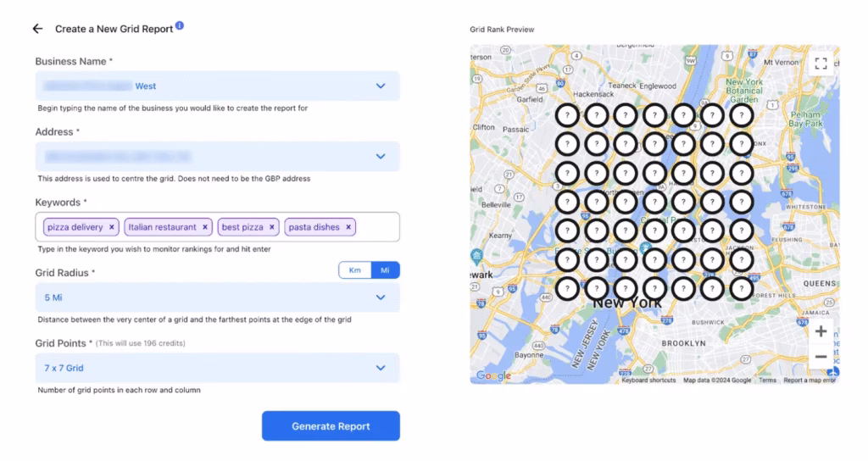The image size is (868, 461).
Task: Expand the Address dropdown
Action: coord(381,156)
